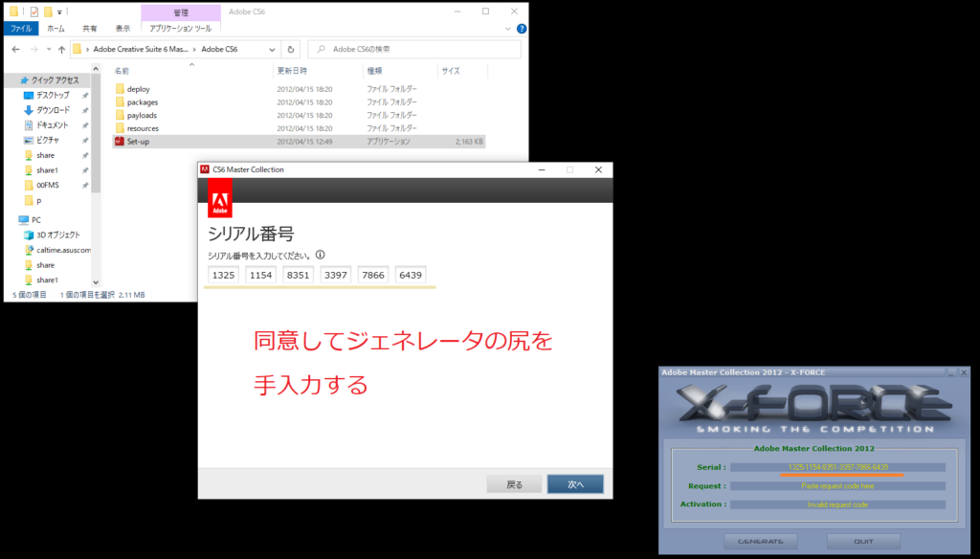Click the navigation pane scrollbar down arrow
Viewport: 980px width, 559px height.
tap(96, 282)
